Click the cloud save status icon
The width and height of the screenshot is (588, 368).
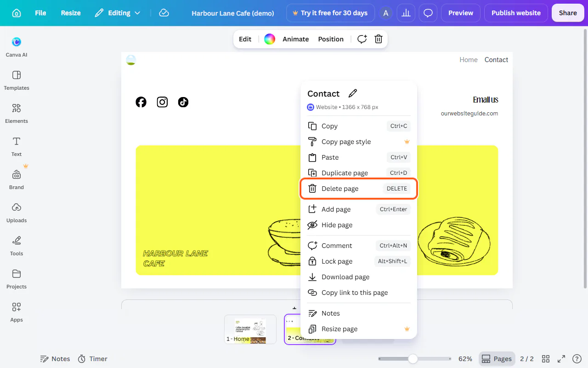point(164,13)
